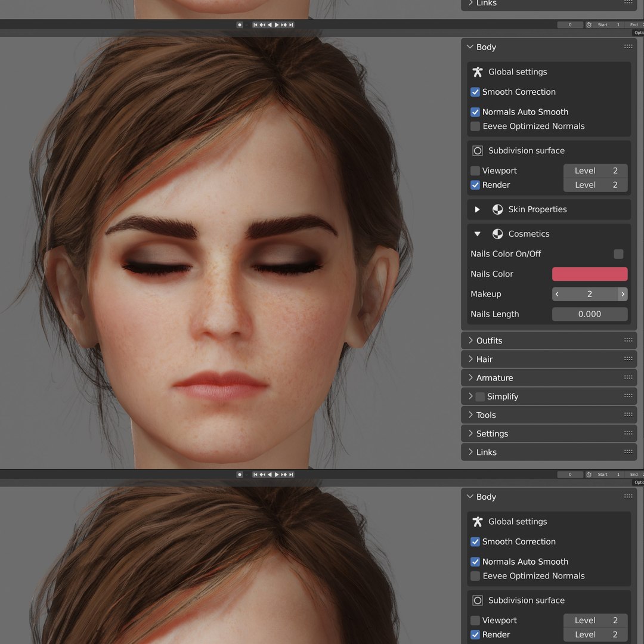Disable Smooth Correction in bottom Body panel
644x644 pixels.
click(x=475, y=541)
